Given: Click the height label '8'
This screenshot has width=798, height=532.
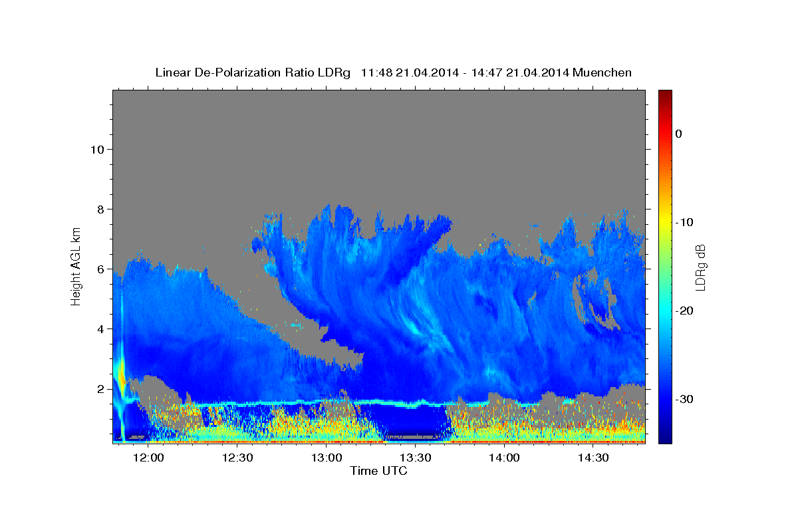Looking at the screenshot, I should click(100, 209).
